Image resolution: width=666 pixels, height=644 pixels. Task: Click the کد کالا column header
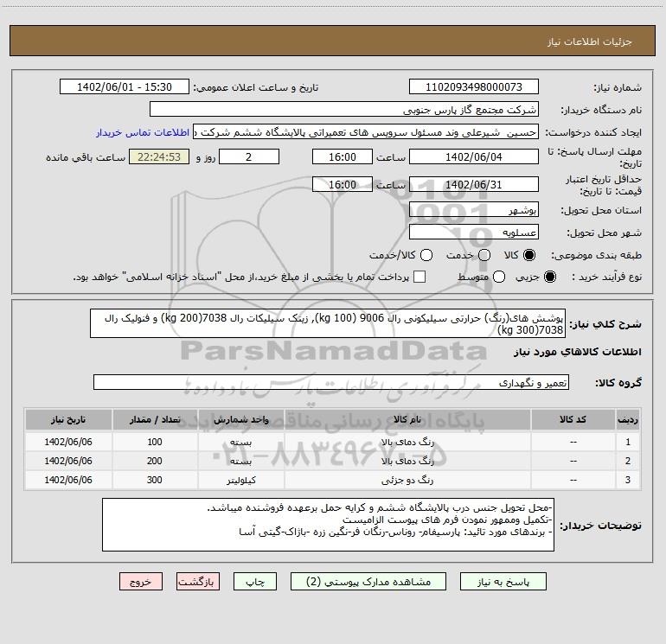573,420
